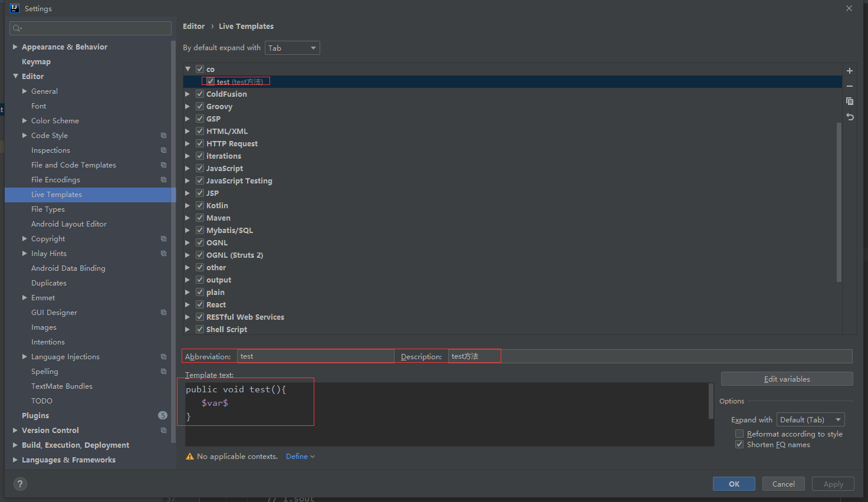Click the search magnifier icon in settings

pyautogui.click(x=17, y=28)
